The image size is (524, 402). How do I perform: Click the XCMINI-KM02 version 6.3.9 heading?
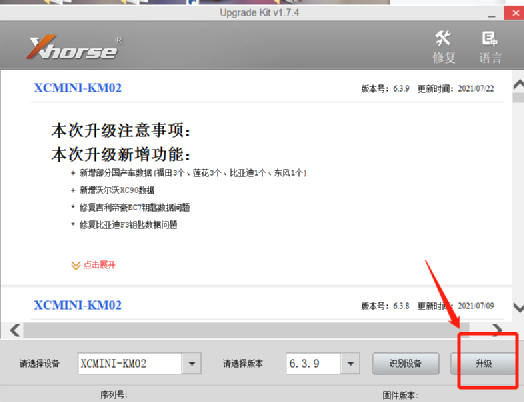pyautogui.click(x=78, y=88)
